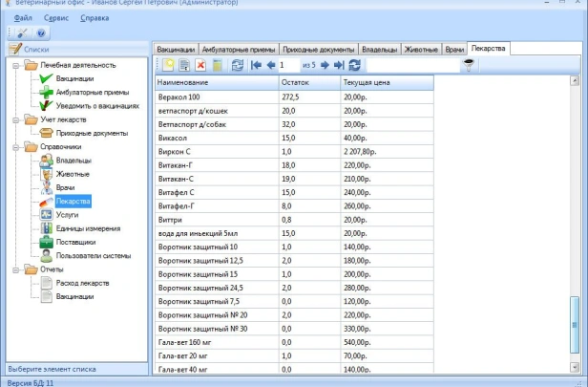The image size is (588, 387).
Task: Open Единицы измерения in the sidebar
Action: 88,228
